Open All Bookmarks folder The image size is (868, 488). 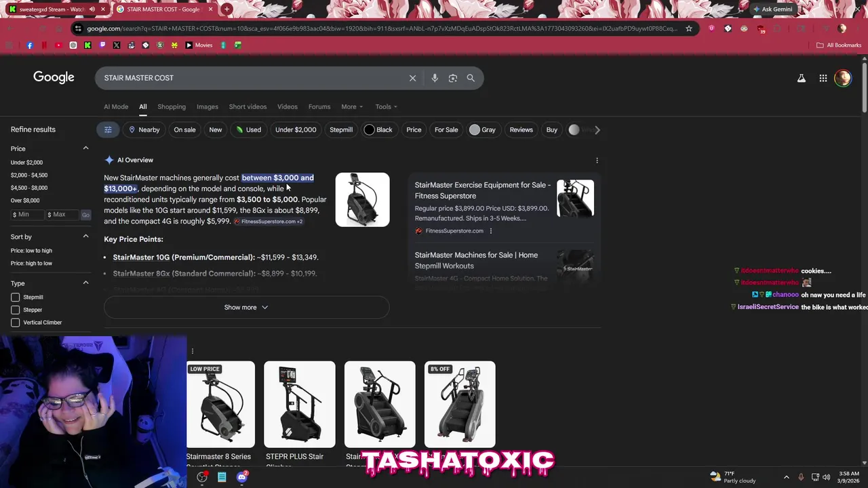click(839, 45)
